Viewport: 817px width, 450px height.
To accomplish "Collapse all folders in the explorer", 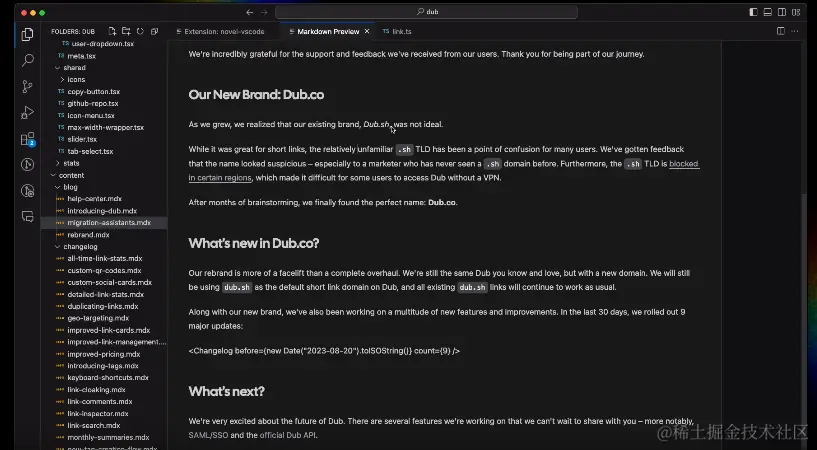I will (x=154, y=31).
